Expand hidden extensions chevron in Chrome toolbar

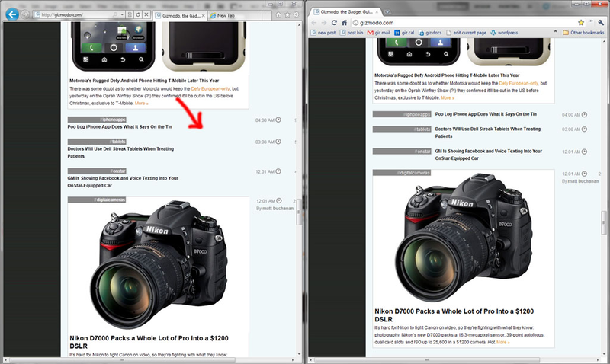592,22
